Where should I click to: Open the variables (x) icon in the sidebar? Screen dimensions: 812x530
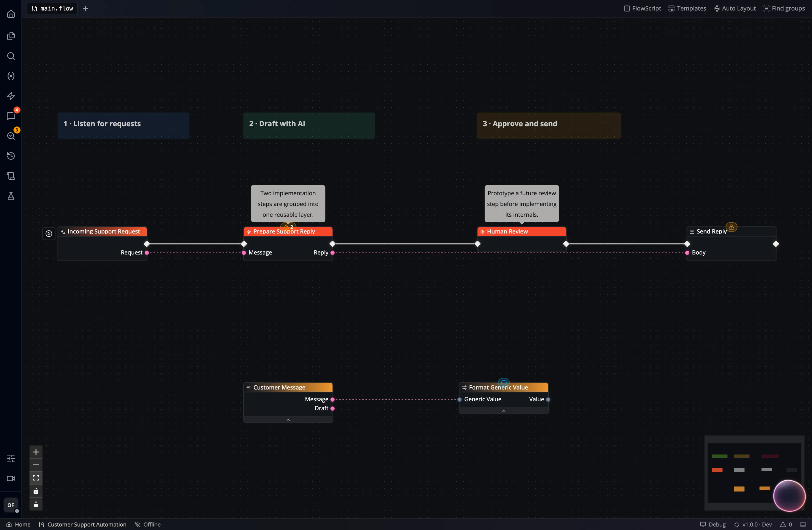tap(11, 76)
